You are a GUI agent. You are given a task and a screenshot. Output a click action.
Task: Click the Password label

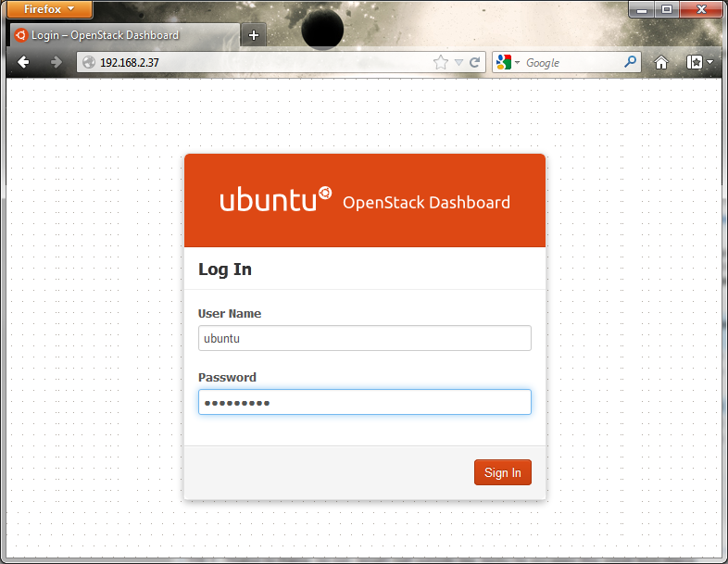click(227, 377)
